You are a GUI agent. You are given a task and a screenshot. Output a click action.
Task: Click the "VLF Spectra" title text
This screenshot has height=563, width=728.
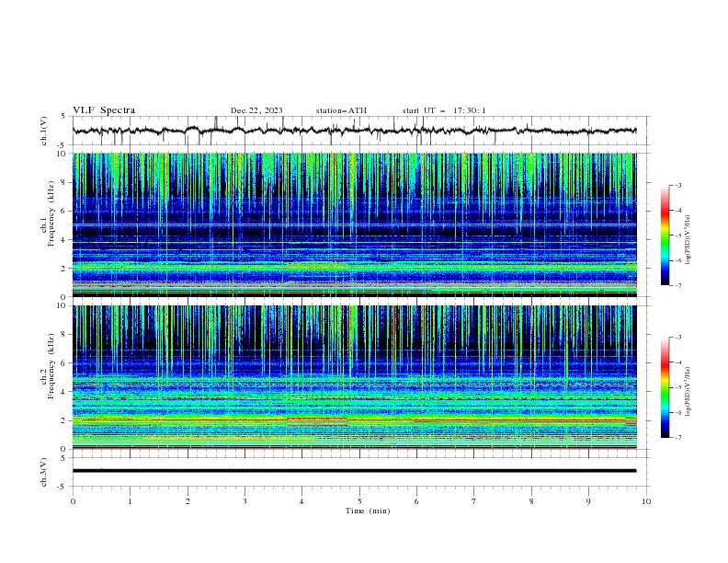coord(104,110)
